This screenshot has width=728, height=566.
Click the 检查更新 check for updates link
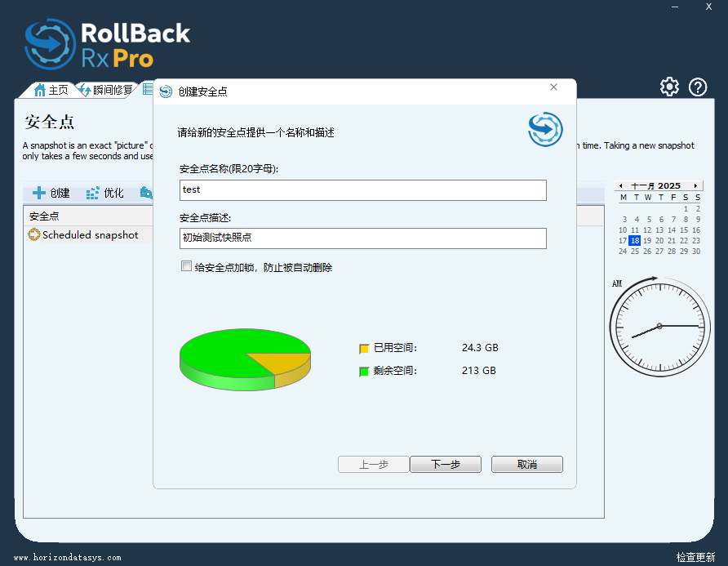(695, 557)
